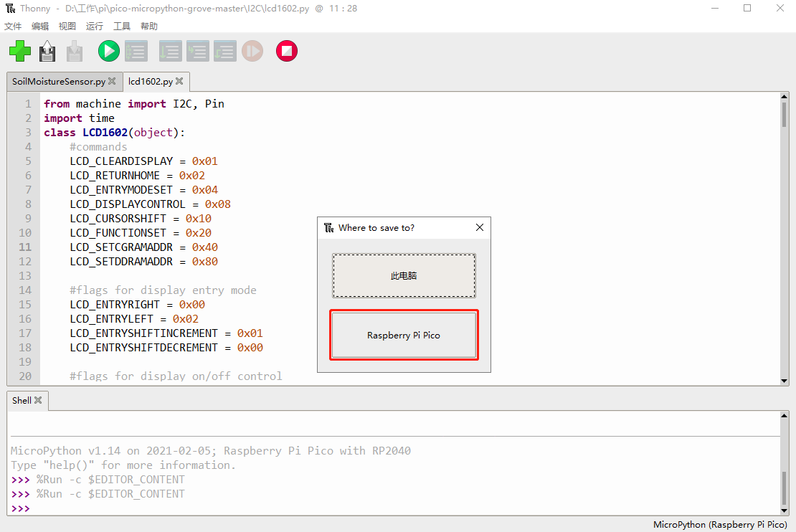
Task: Choose 此电脑 as save location
Action: (x=404, y=275)
